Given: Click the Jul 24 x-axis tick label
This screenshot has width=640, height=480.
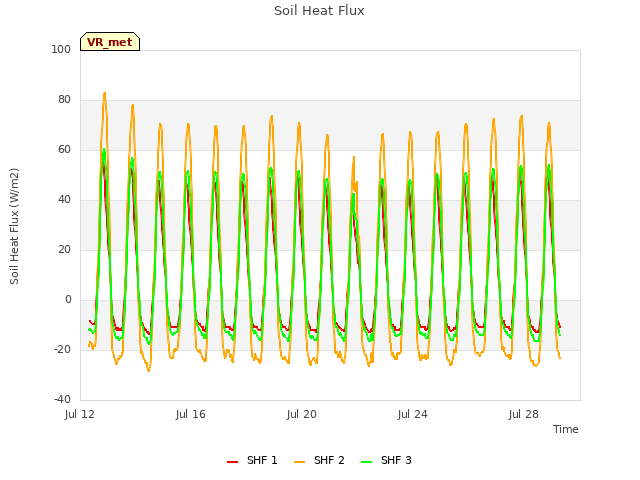Looking at the screenshot, I should point(413,414).
